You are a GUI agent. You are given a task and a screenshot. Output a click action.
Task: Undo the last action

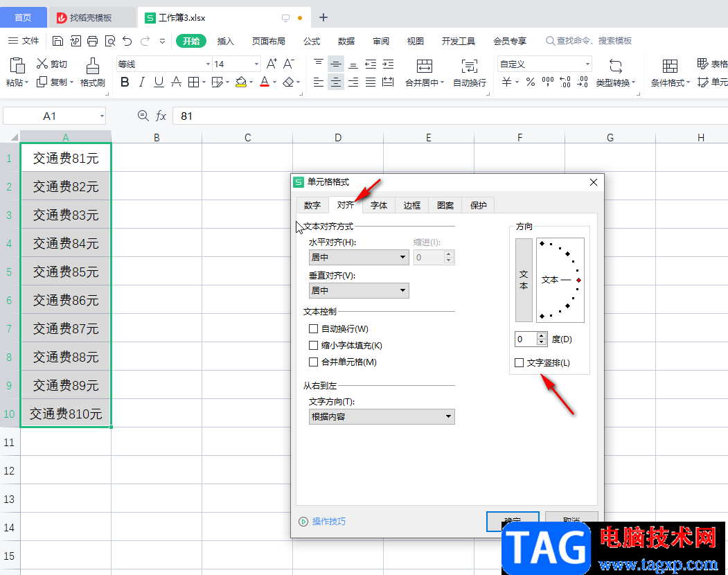click(127, 41)
